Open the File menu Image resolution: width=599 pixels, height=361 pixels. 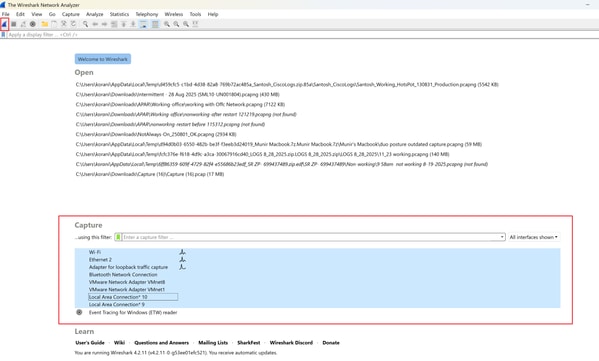(6, 14)
